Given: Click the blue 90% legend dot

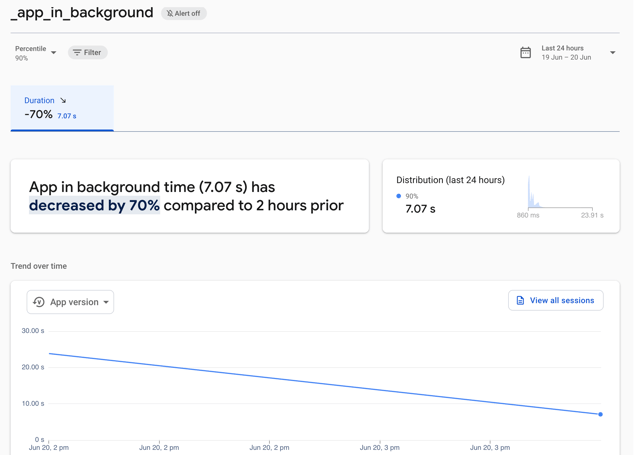Looking at the screenshot, I should [399, 196].
